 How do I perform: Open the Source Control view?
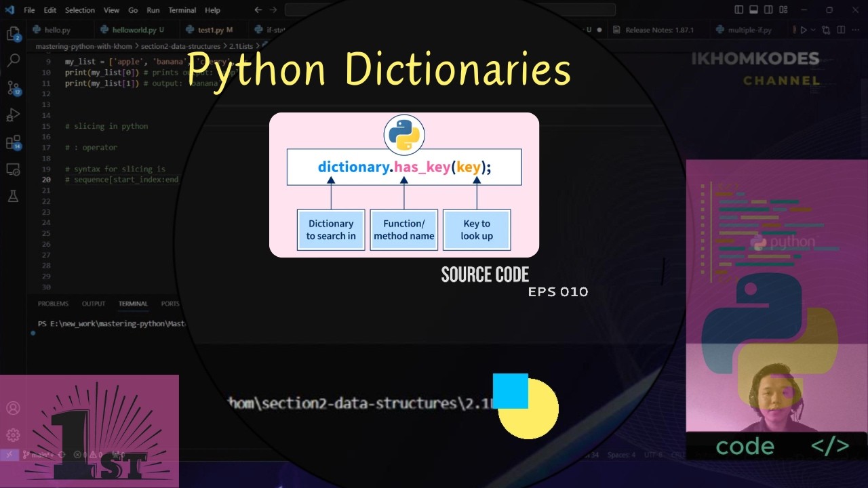(x=13, y=87)
